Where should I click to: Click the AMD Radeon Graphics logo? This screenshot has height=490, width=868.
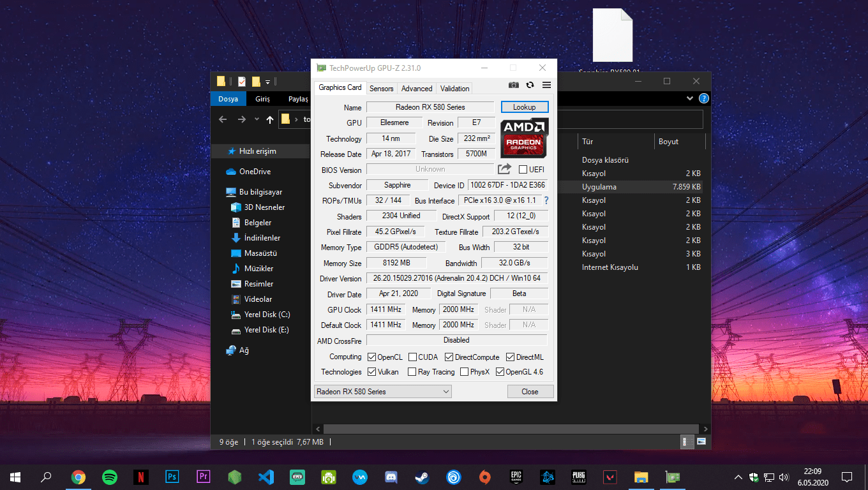(524, 138)
